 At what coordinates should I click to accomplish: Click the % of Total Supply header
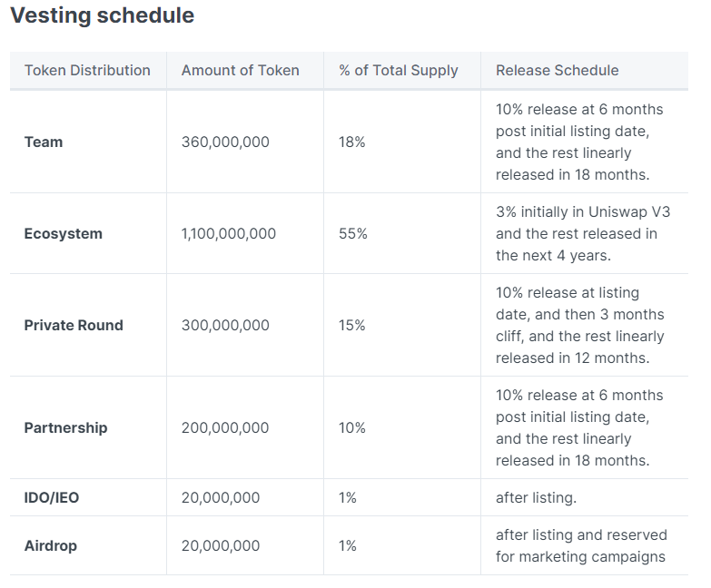pos(398,70)
